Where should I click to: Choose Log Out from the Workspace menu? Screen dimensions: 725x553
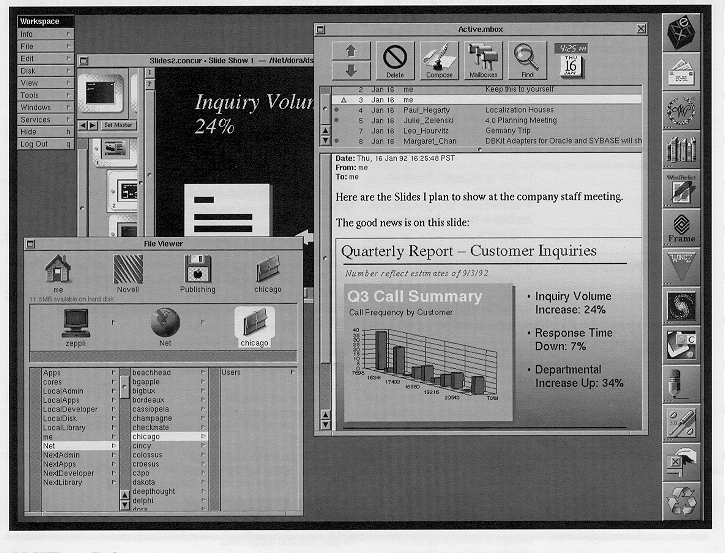(x=46, y=144)
